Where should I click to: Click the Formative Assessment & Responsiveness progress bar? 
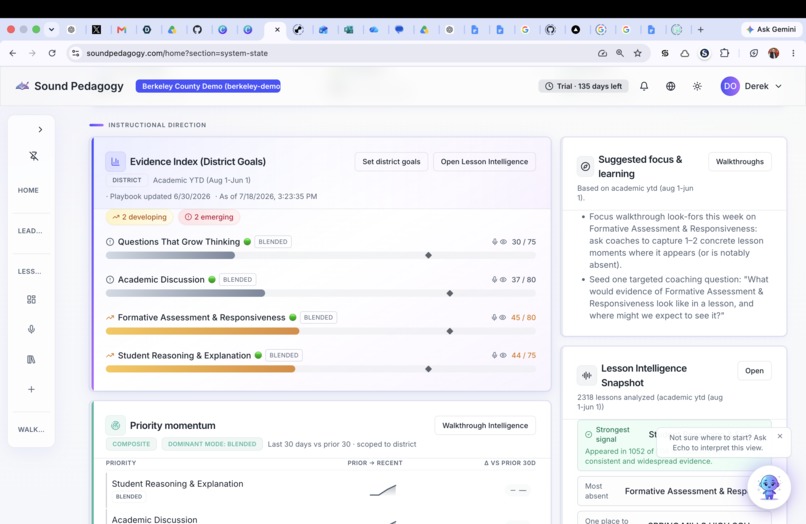321,331
